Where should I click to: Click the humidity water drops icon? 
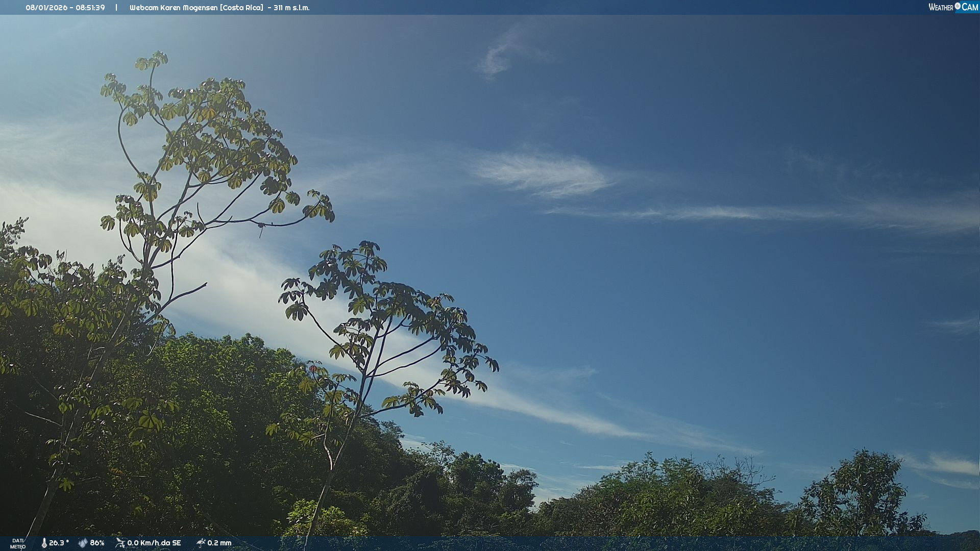83,543
